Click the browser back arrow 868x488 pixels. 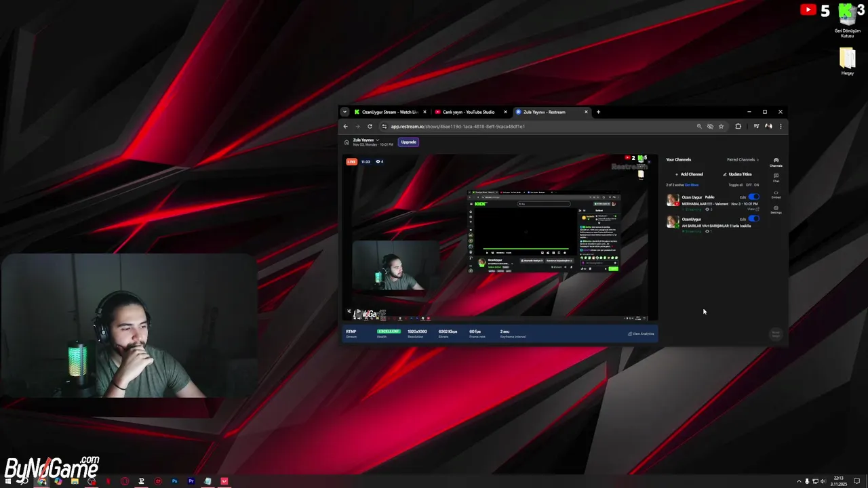pos(345,126)
